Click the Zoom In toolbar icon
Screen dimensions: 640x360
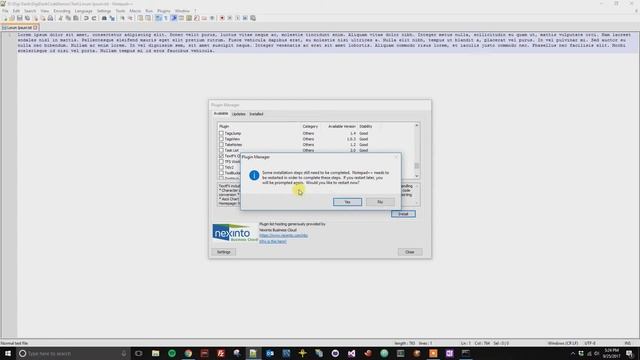point(122,18)
